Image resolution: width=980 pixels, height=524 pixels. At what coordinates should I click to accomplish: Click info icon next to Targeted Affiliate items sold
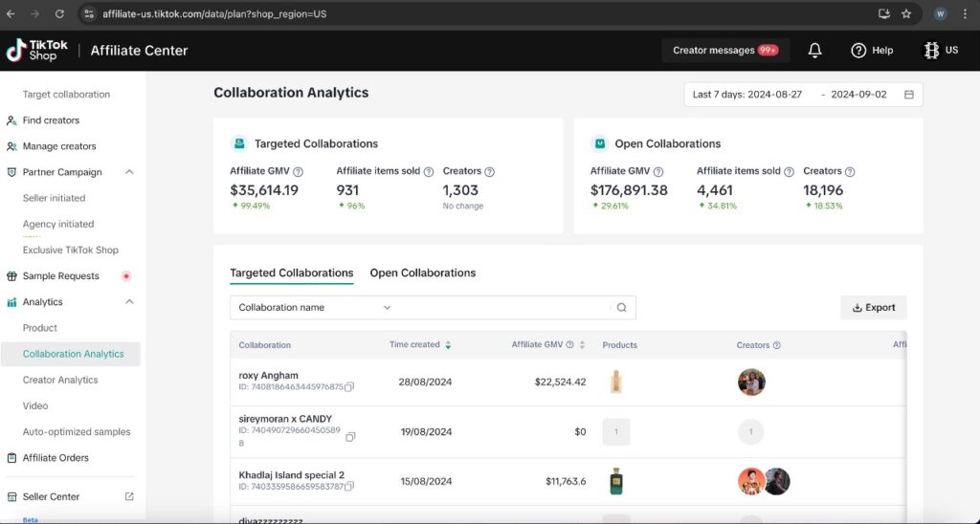click(x=428, y=172)
